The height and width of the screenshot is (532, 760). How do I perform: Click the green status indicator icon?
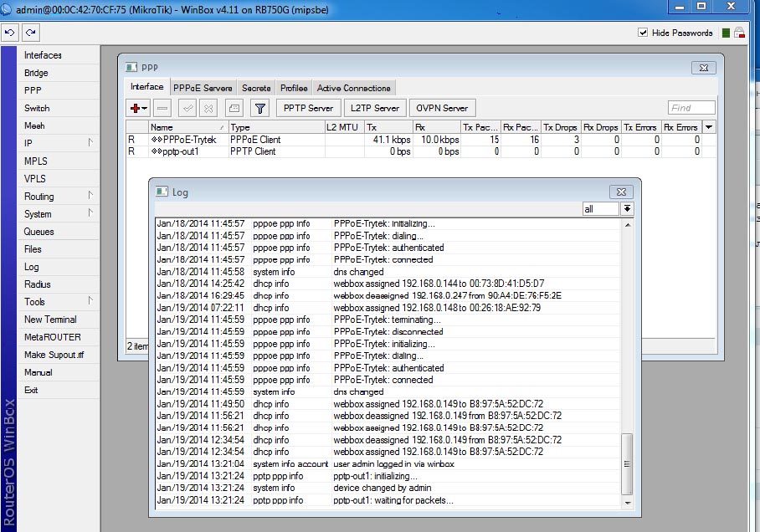pos(726,33)
